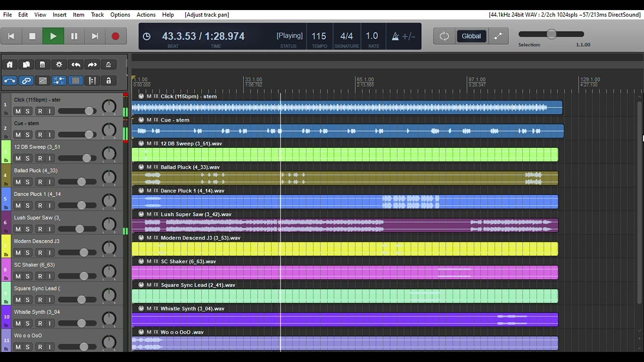
Task: Click the house icon in the toolbar
Action: pyautogui.click(x=10, y=64)
